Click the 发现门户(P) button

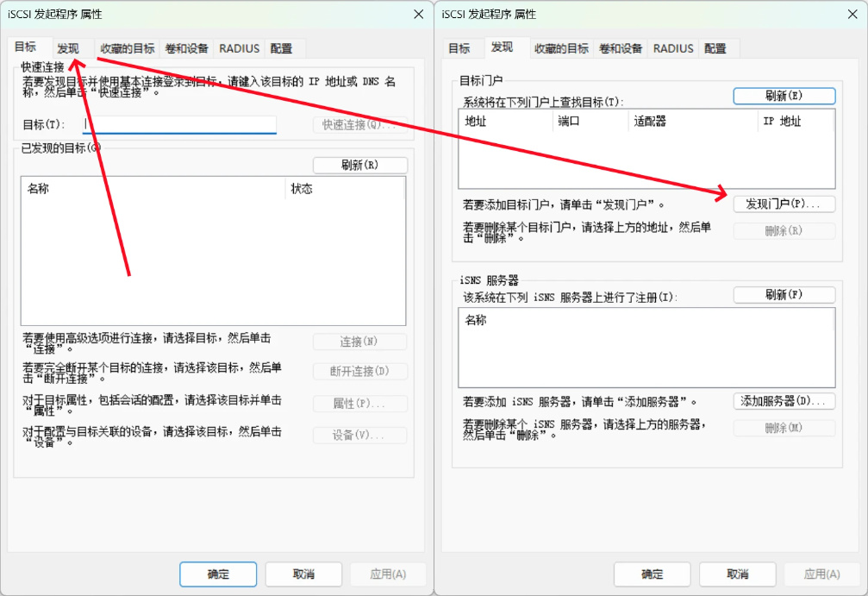click(x=784, y=204)
